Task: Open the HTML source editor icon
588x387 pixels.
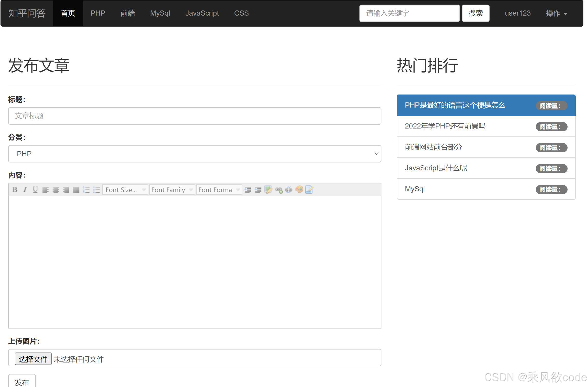Action: (309, 190)
